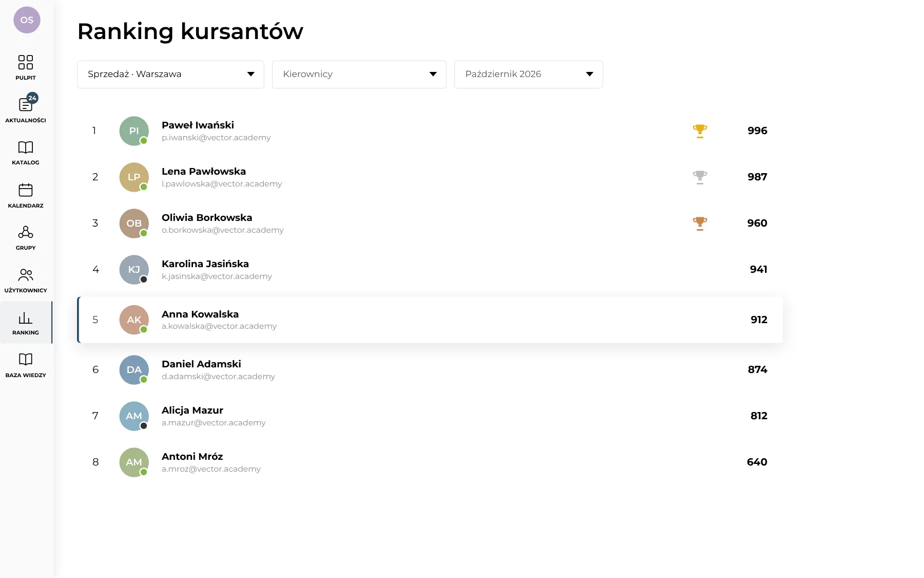
Task: Select the Ranking sidebar item
Action: (26, 323)
